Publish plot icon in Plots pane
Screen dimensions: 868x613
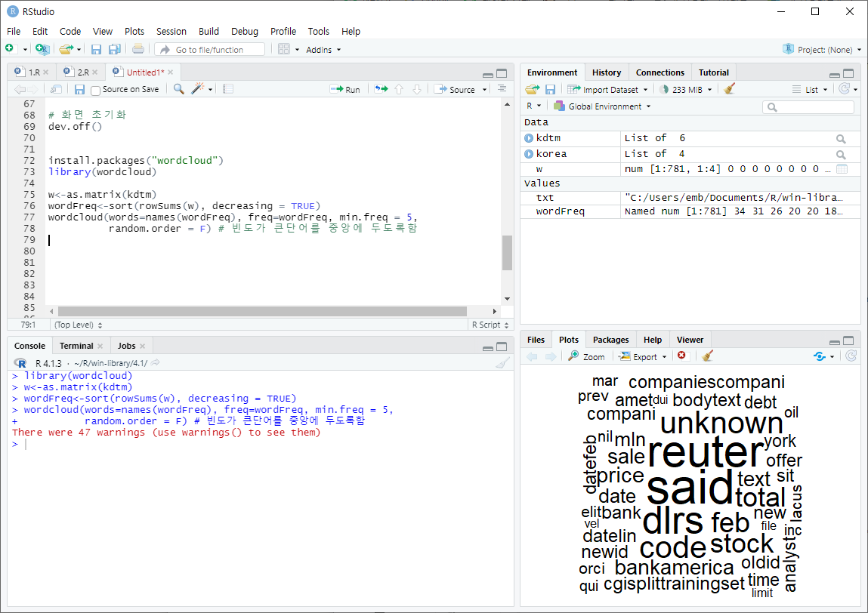820,356
